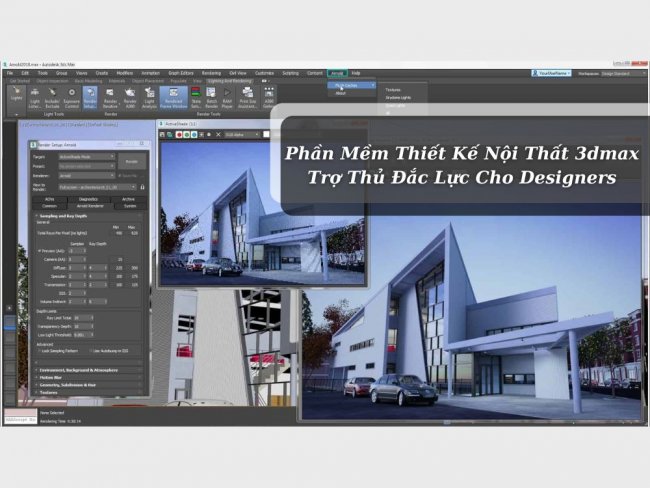650x488 pixels.
Task: Click the ribbon minimize options icon
Action: [x=264, y=81]
